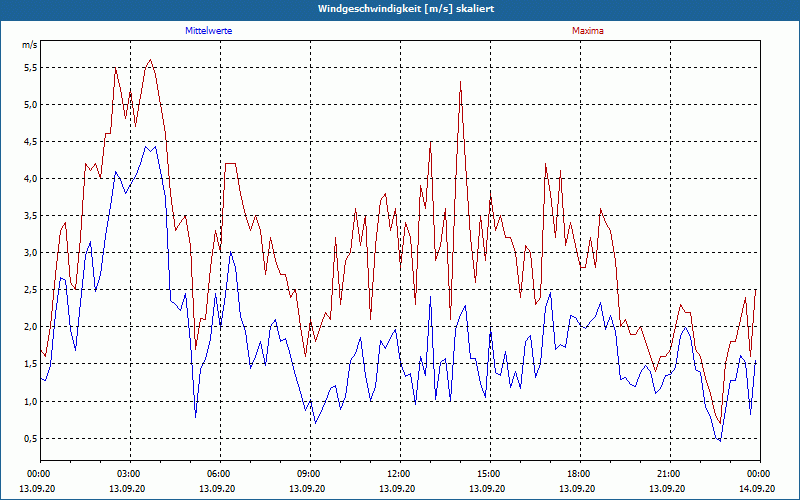Click the chart title 'Windgeschwindigkeit [m/s] skaliert'
This screenshot has height=500, width=800.
[406, 9]
